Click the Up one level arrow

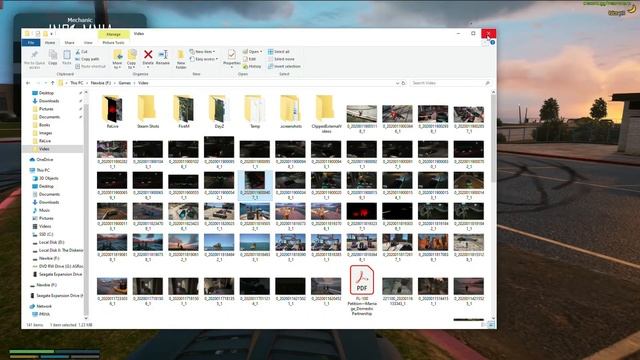click(53, 83)
